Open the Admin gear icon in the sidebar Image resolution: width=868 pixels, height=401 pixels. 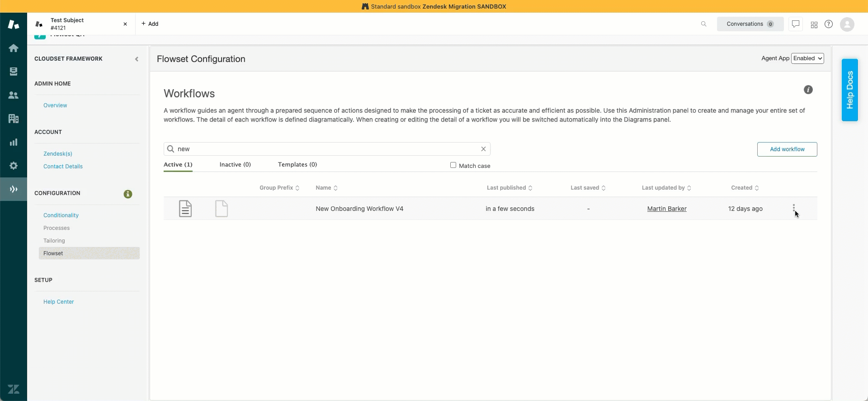click(x=14, y=166)
